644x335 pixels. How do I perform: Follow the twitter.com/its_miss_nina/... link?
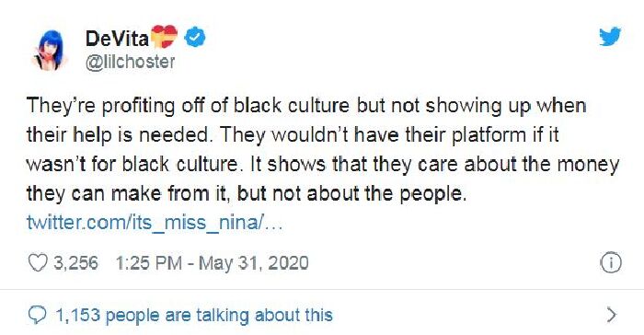pos(155,223)
